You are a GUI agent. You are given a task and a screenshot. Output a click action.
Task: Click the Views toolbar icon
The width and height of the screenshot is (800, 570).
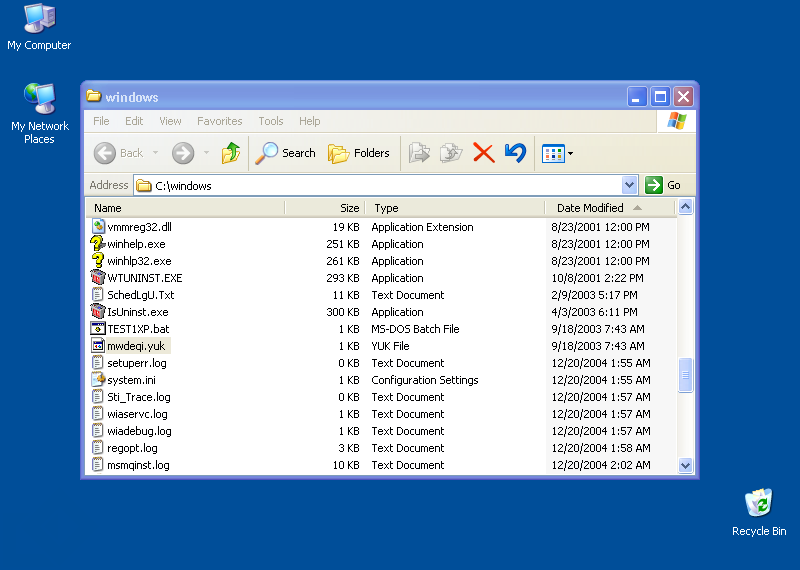pyautogui.click(x=553, y=153)
